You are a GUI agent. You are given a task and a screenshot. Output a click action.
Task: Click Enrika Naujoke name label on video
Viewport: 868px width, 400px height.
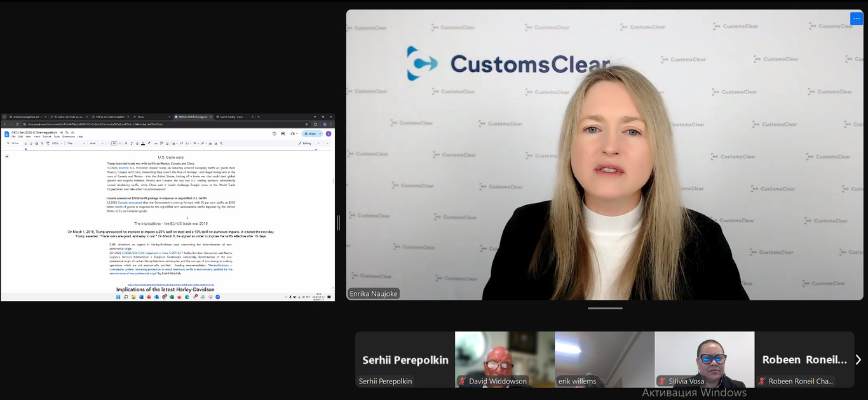tap(374, 294)
